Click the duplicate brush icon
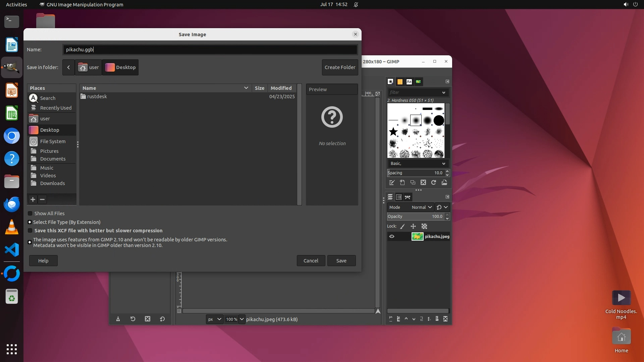Image resolution: width=644 pixels, height=362 pixels. [x=413, y=183]
